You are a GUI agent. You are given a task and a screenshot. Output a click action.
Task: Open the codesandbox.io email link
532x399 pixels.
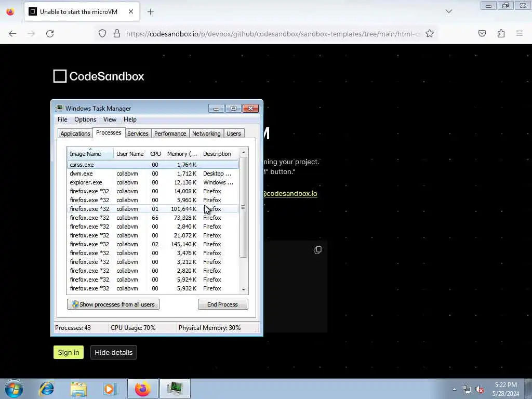(x=290, y=193)
